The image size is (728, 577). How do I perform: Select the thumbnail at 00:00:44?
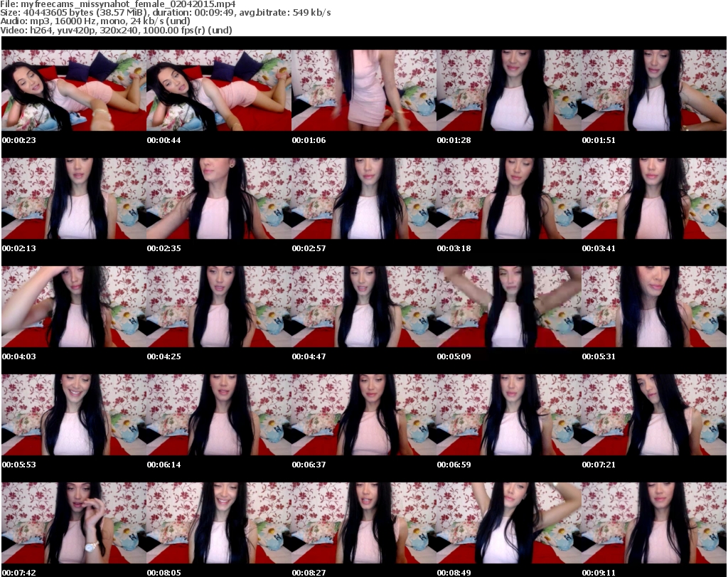(219, 90)
